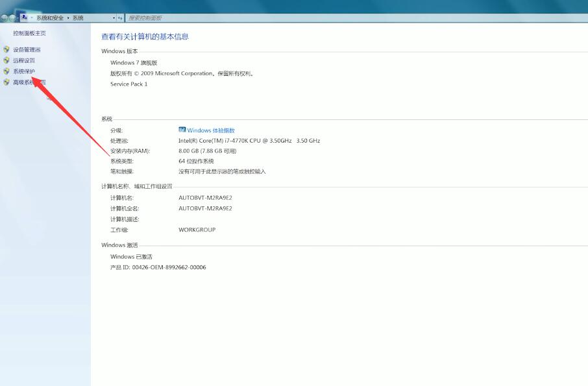Image resolution: width=588 pixels, height=386 pixels.
Task: Click the 分级 label
Action: pos(117,130)
